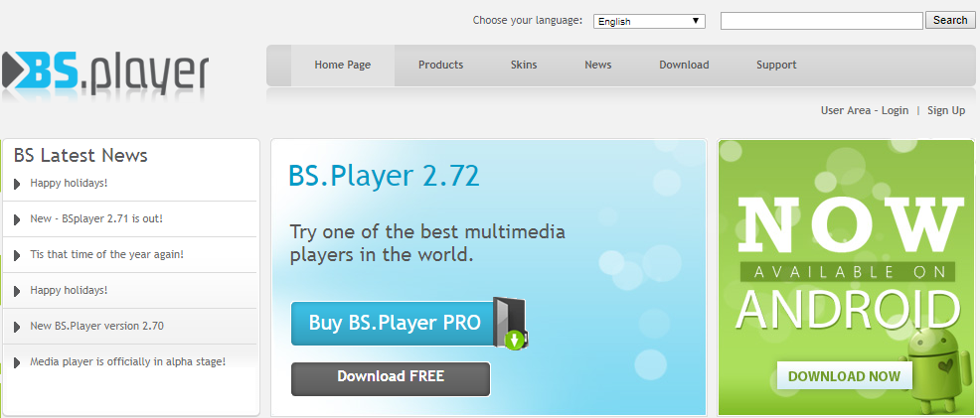Click the BS.Player 2.72 heading
The image size is (980, 418).
coord(384,176)
